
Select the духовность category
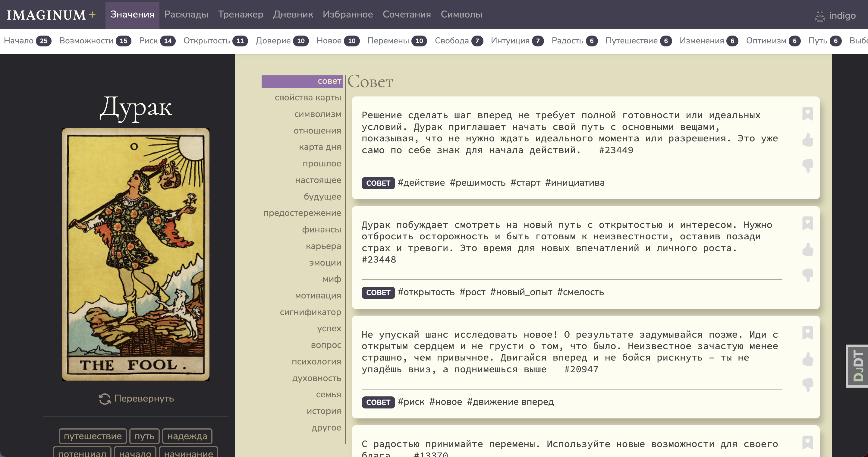coord(317,379)
